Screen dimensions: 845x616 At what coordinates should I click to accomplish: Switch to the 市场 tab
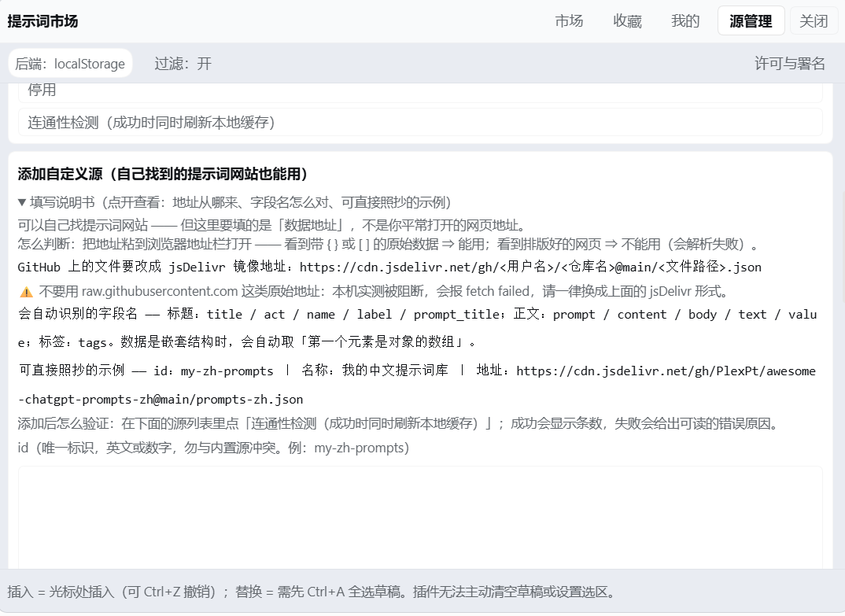pyautogui.click(x=569, y=21)
